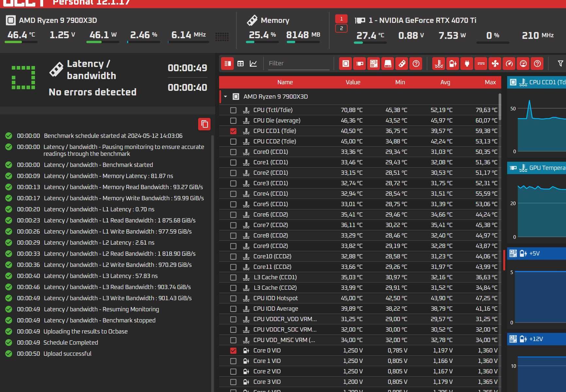Viewport: 566px width, 392px height.
Task: Click the GPU clock 210 MHz readout
Action: pos(538,35)
